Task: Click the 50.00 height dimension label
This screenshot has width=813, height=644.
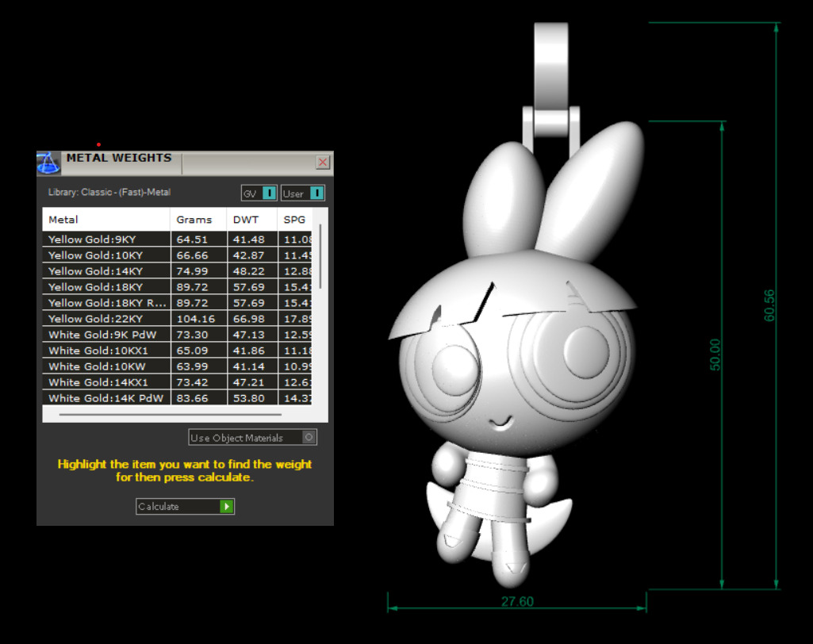Action: pyautogui.click(x=715, y=355)
